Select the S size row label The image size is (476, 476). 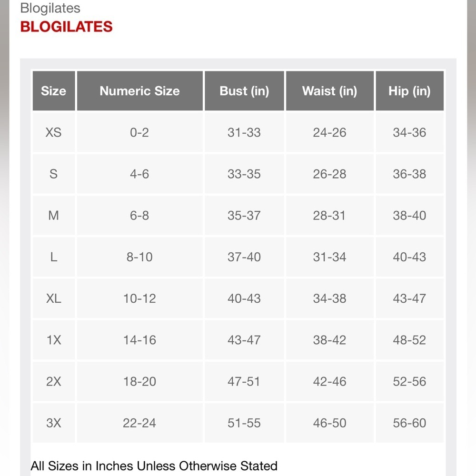tap(54, 174)
